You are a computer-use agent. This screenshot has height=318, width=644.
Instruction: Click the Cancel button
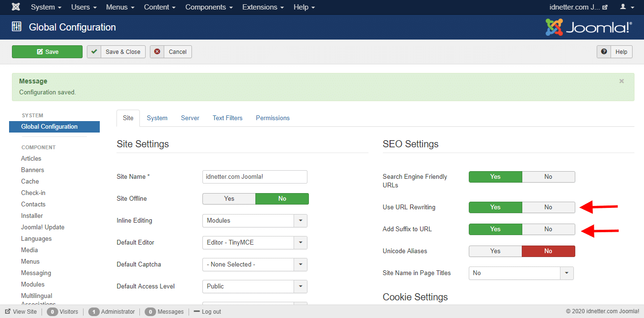171,52
